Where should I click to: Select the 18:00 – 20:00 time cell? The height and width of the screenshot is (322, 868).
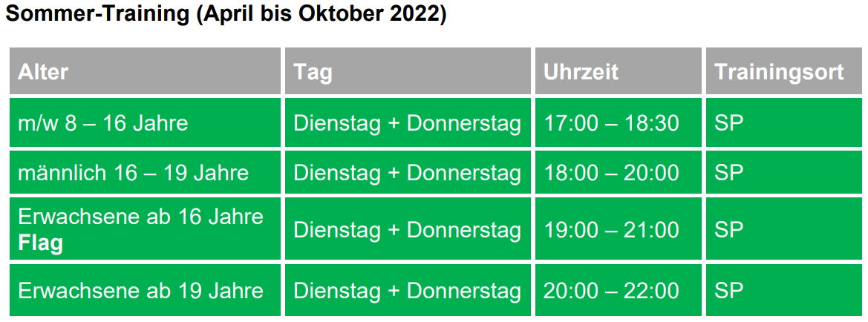(x=619, y=173)
